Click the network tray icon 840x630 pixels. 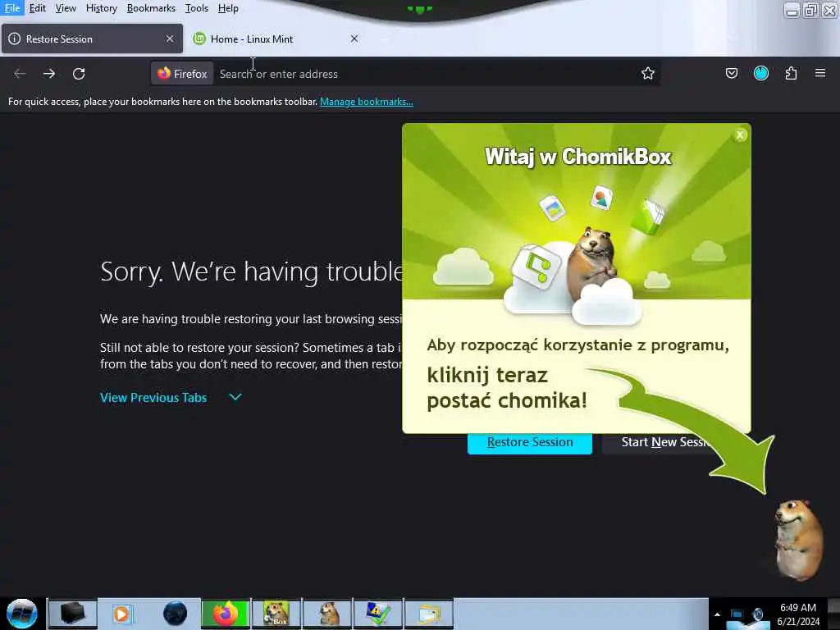pyautogui.click(x=737, y=614)
